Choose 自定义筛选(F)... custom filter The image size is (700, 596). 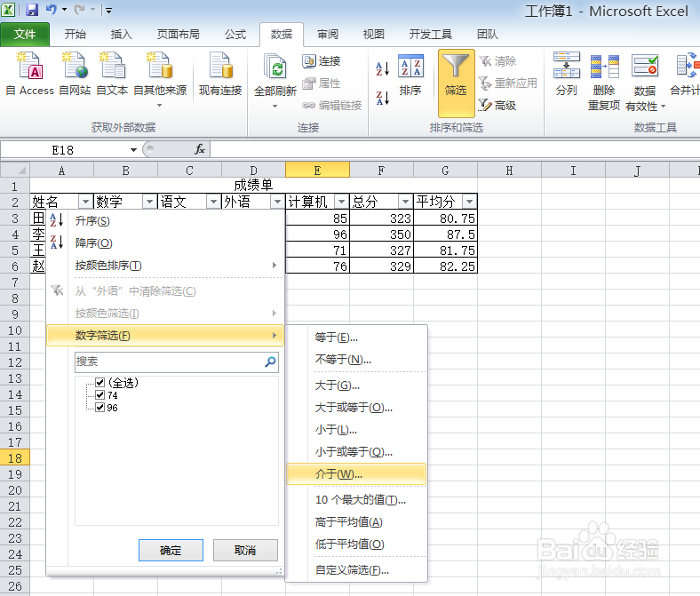[356, 570]
